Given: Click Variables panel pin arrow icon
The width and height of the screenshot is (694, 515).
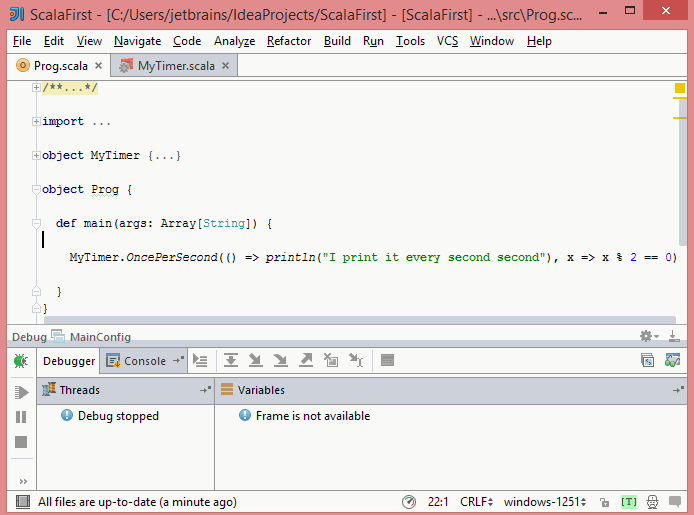Looking at the screenshot, I should [678, 390].
